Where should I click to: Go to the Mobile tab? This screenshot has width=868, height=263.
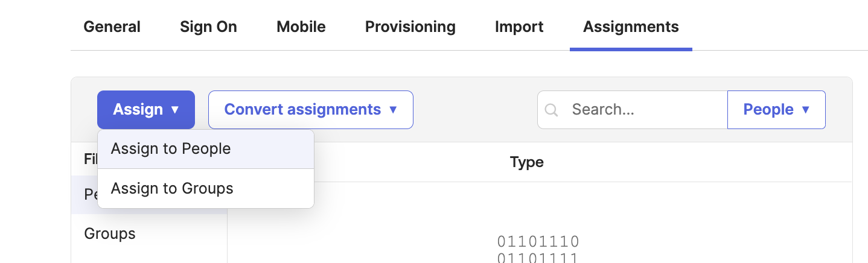(301, 27)
